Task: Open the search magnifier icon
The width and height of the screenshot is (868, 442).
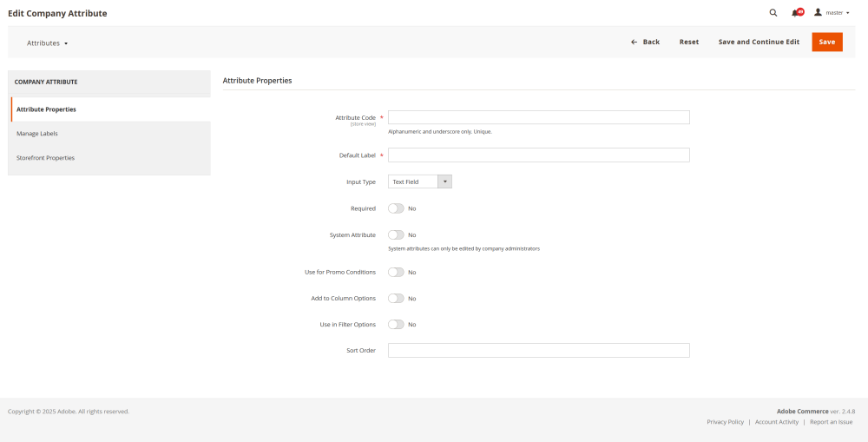Action: 773,13
